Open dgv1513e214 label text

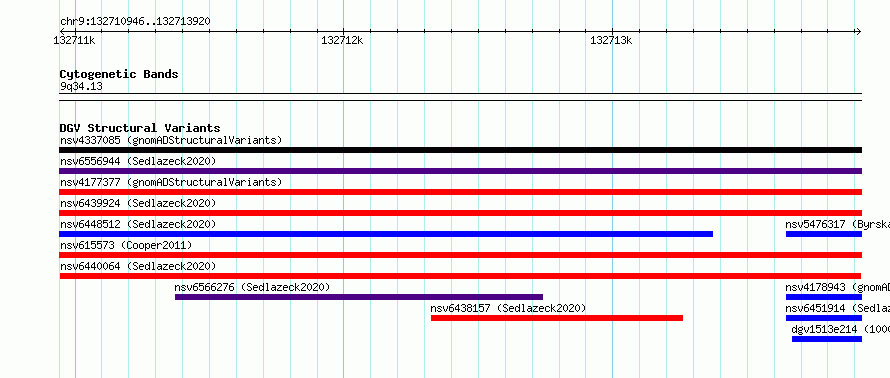click(841, 329)
